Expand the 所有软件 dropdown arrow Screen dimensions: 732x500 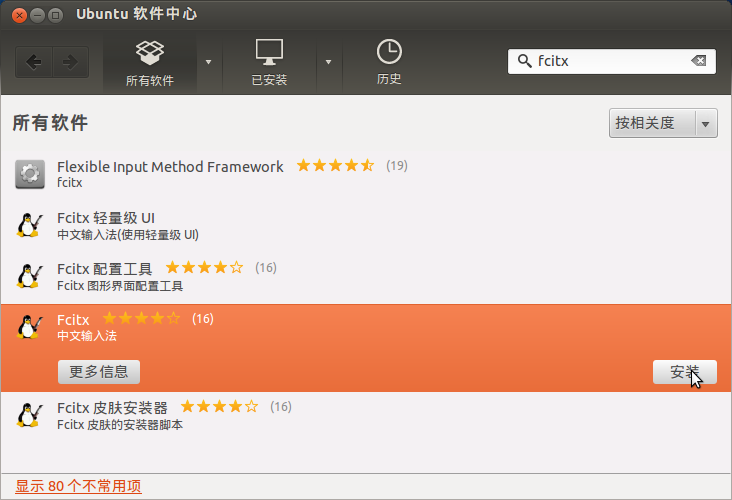coord(209,62)
